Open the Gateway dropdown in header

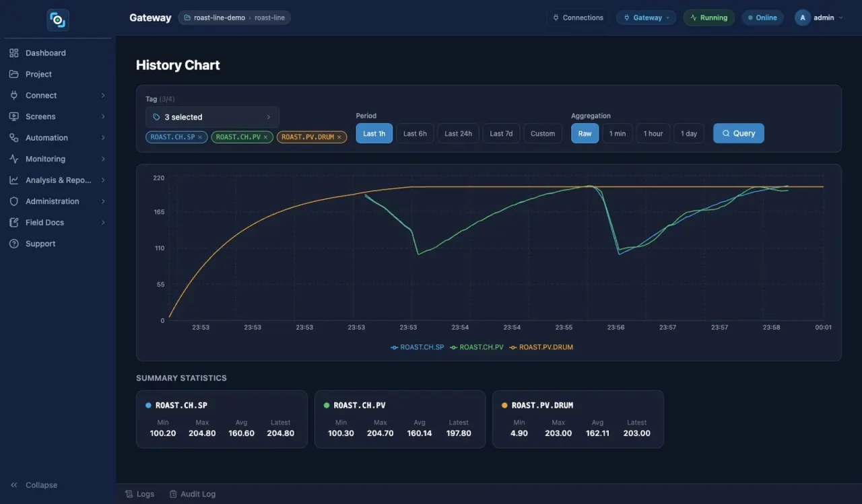click(646, 17)
